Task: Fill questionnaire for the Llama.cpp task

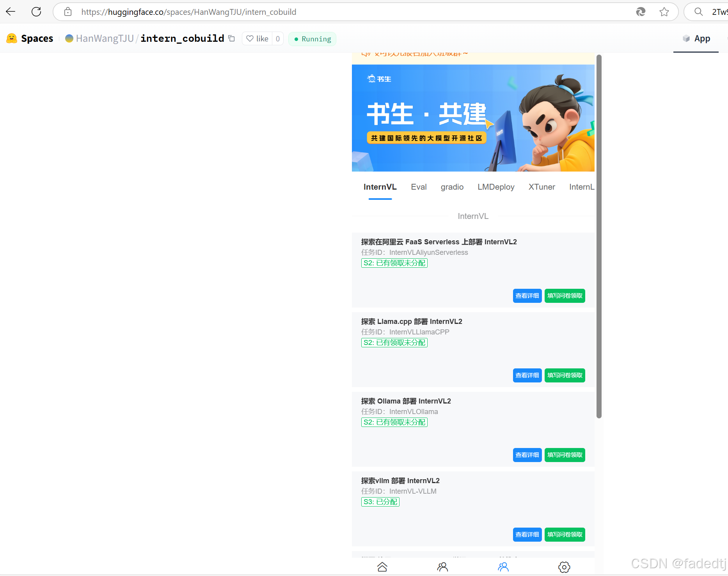Action: pos(565,375)
